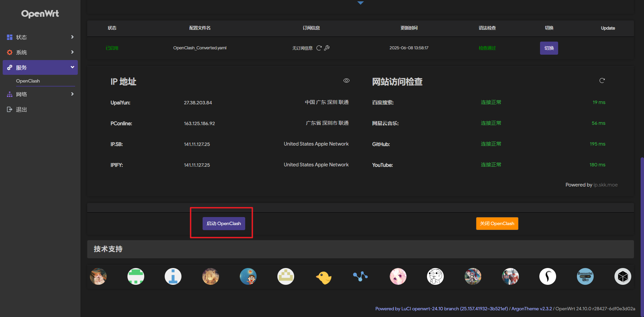Click the grid icon beside 状态 in sidebar
Screen dimensions: 644x317
pyautogui.click(x=9, y=37)
